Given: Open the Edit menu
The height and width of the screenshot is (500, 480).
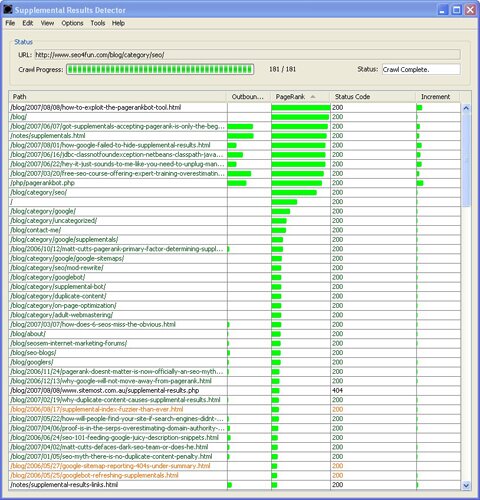Looking at the screenshot, I should coord(27,23).
